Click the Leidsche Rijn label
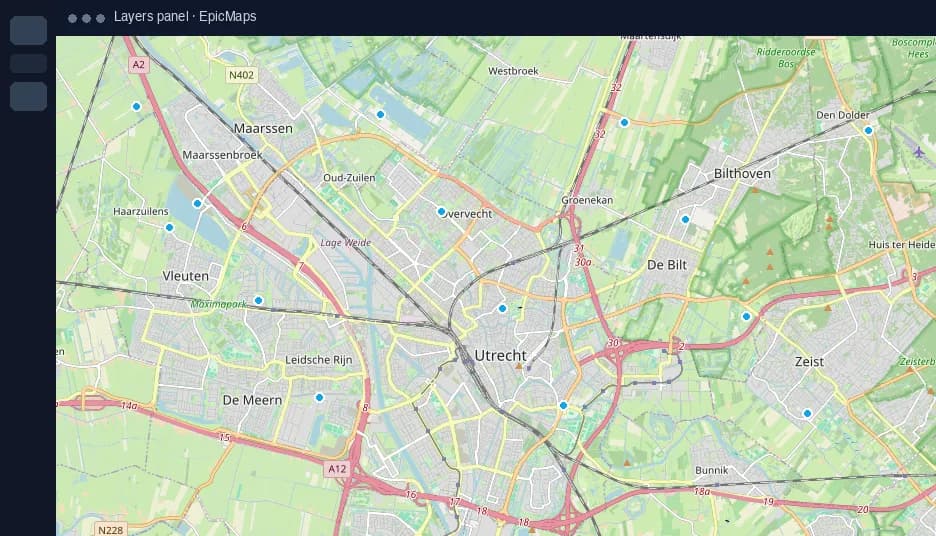 tap(319, 360)
